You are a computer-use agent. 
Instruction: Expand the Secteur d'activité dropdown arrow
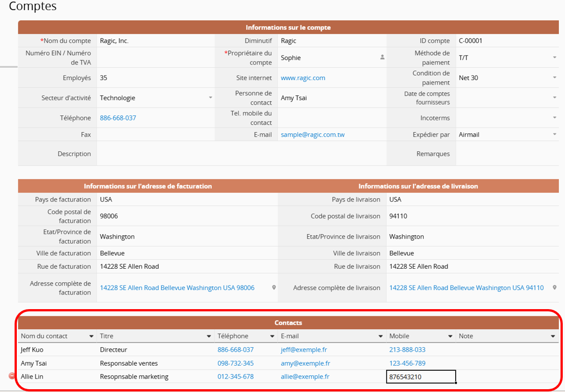[x=211, y=98]
